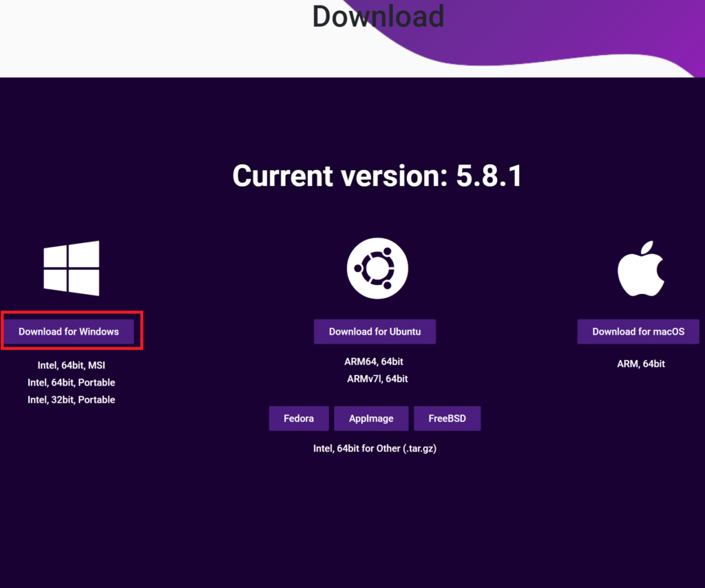Click the Apple logo icon

pos(641,269)
